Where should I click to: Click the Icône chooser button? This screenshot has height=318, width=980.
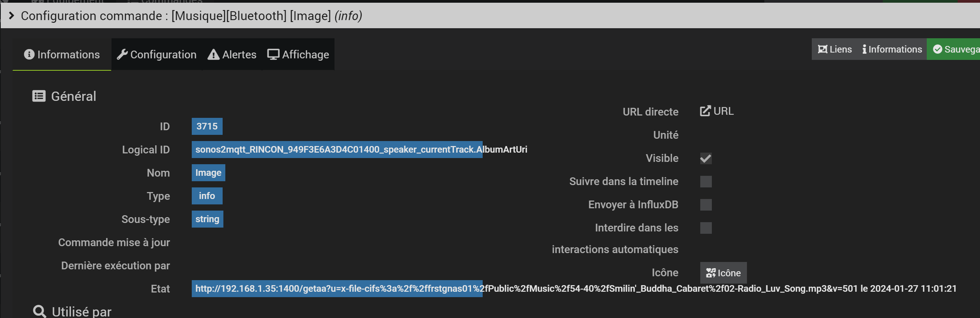(x=723, y=273)
